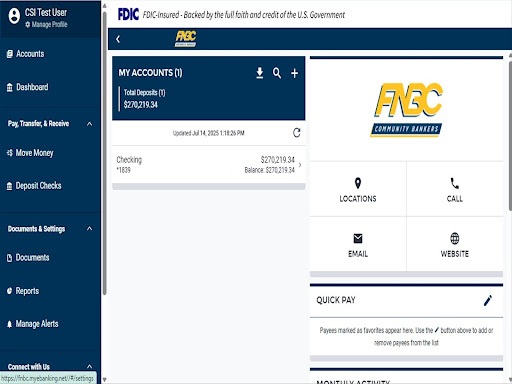This screenshot has height=384, width=512.
Task: Open the Website tile
Action: coord(455,244)
